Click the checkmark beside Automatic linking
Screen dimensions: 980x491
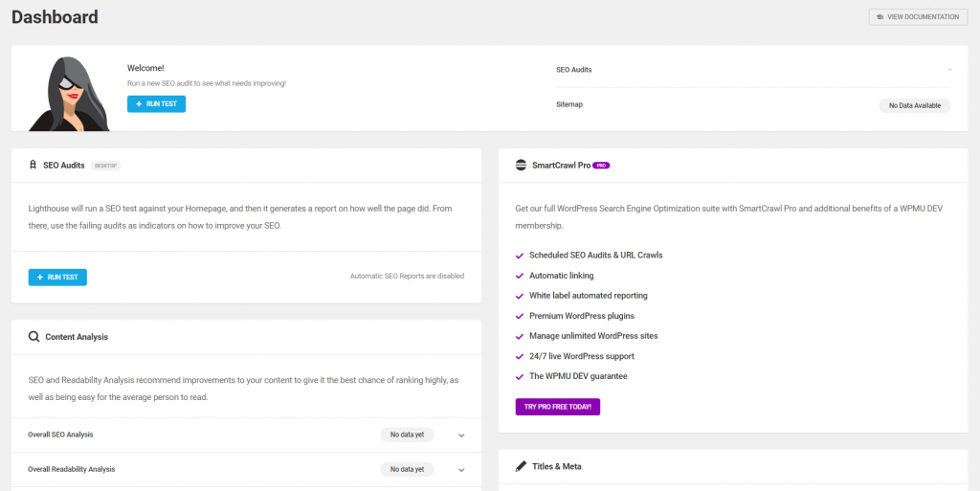(519, 276)
